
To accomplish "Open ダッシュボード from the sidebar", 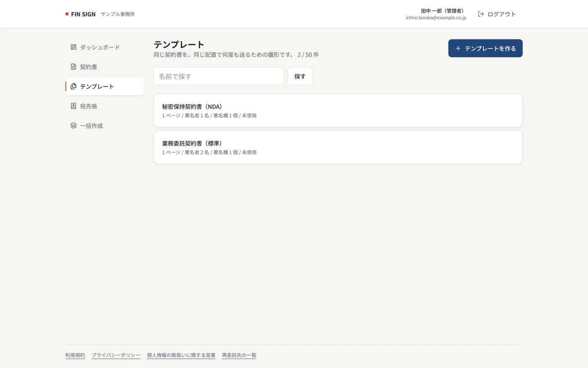I will tap(105, 47).
